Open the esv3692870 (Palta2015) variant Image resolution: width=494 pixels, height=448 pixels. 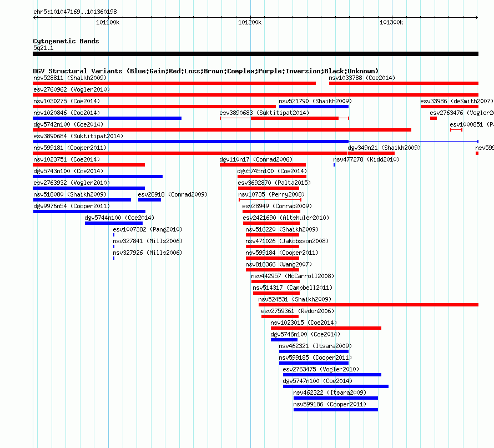(269, 188)
